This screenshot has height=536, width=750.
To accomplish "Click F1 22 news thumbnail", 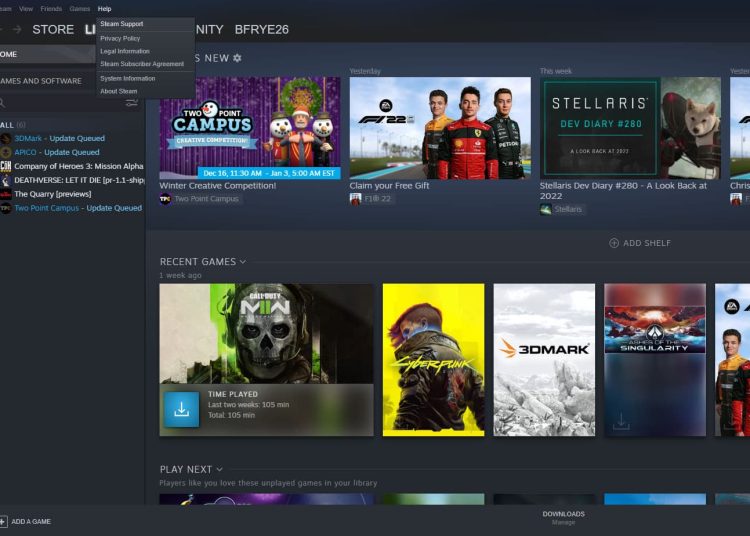I will pyautogui.click(x=440, y=128).
